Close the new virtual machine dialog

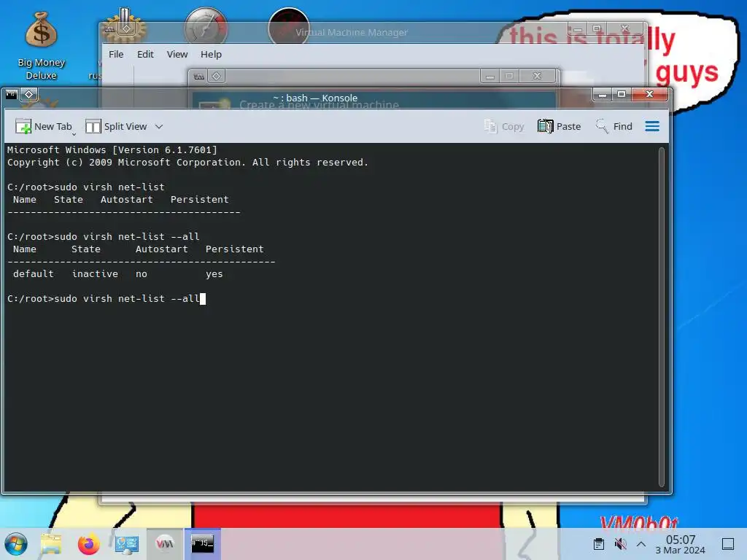(538, 76)
